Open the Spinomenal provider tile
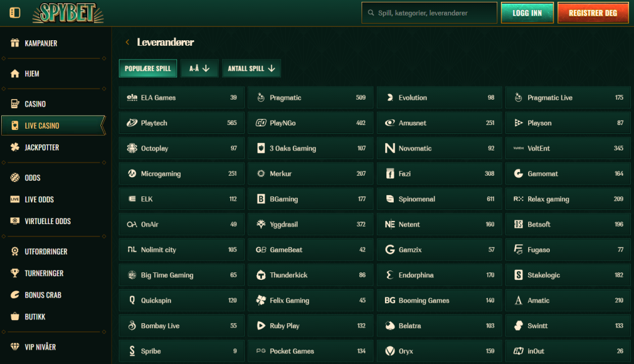 tap(439, 199)
